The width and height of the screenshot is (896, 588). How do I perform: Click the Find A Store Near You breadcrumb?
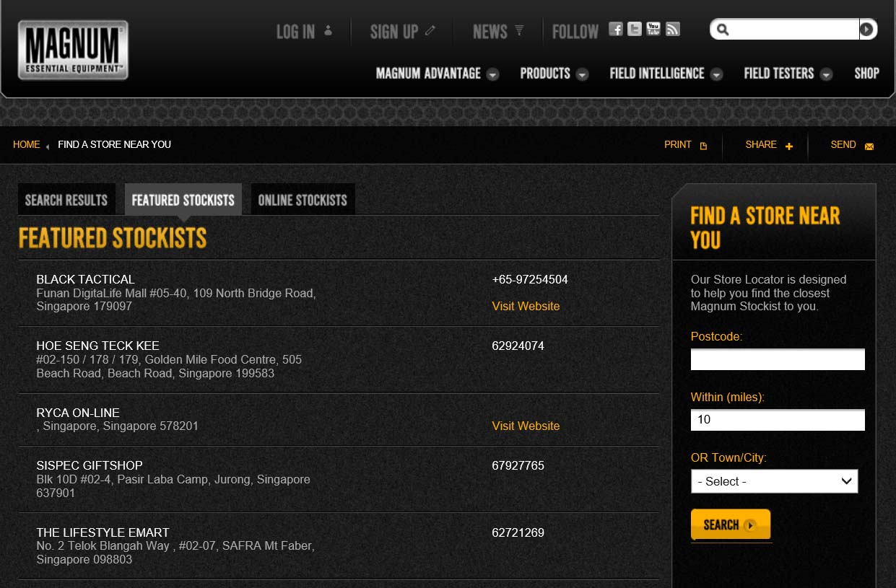coord(114,144)
